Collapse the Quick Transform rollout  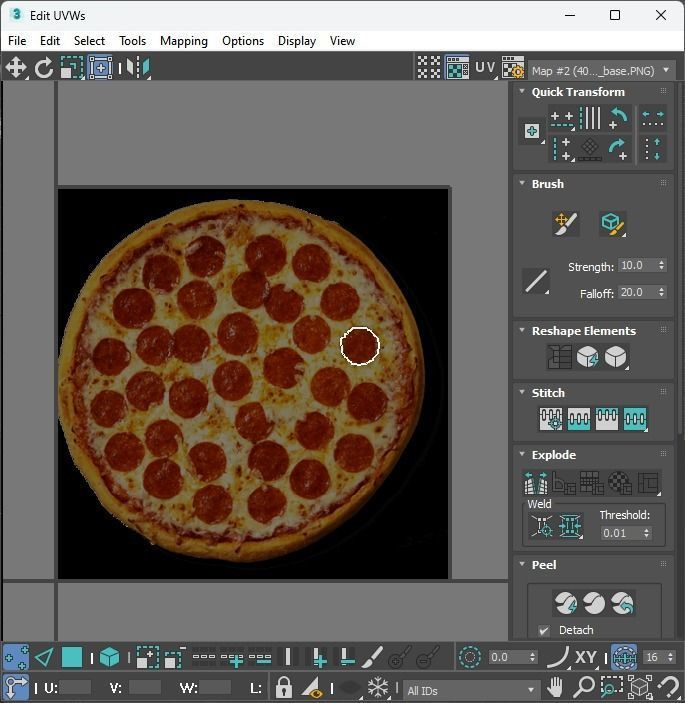pyautogui.click(x=522, y=91)
